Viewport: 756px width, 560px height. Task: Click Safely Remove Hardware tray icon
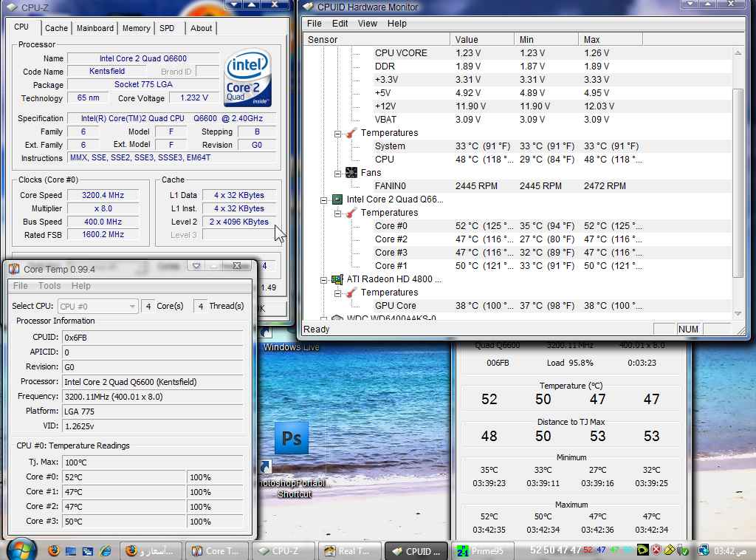[682, 550]
